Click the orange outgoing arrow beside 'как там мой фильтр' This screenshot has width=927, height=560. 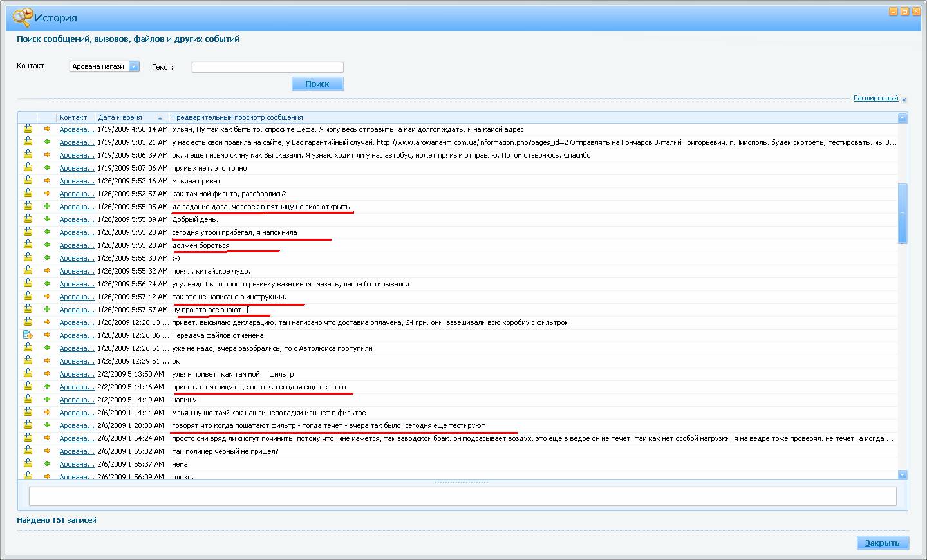click(47, 193)
